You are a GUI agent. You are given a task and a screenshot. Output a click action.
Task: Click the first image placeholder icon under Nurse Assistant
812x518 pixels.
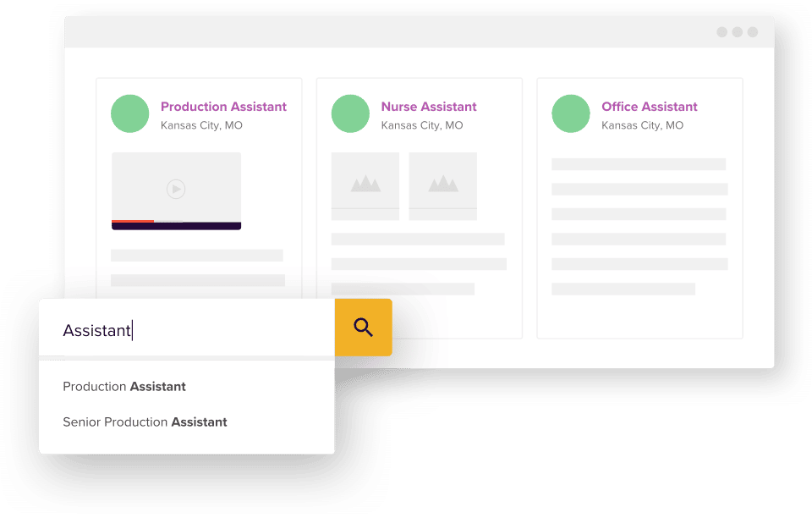(365, 183)
